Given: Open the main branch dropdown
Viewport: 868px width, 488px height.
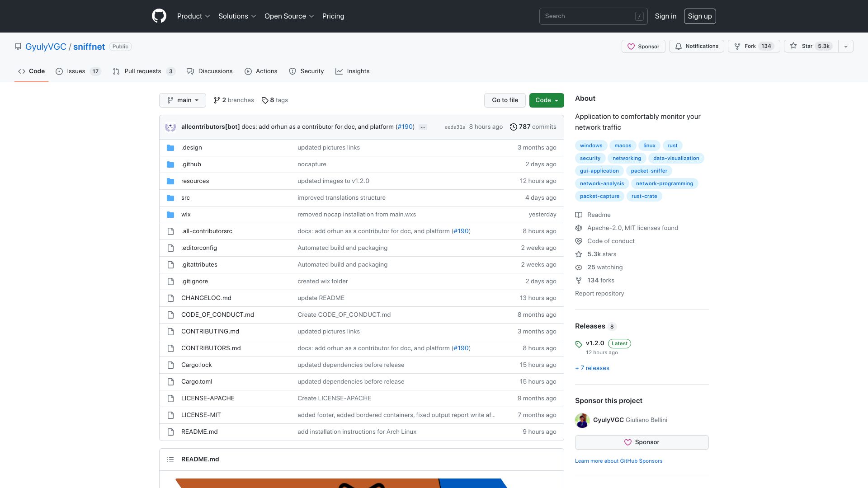Looking at the screenshot, I should coord(183,100).
